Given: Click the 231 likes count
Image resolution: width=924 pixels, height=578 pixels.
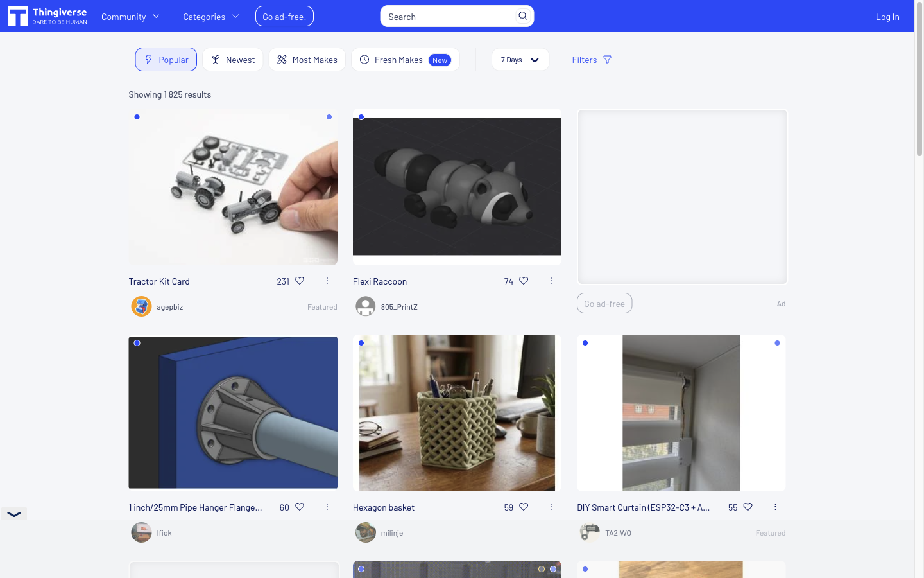Looking at the screenshot, I should [283, 281].
